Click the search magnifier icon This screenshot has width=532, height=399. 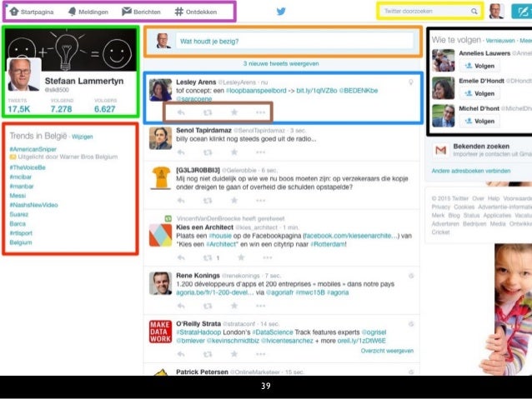[x=474, y=11]
